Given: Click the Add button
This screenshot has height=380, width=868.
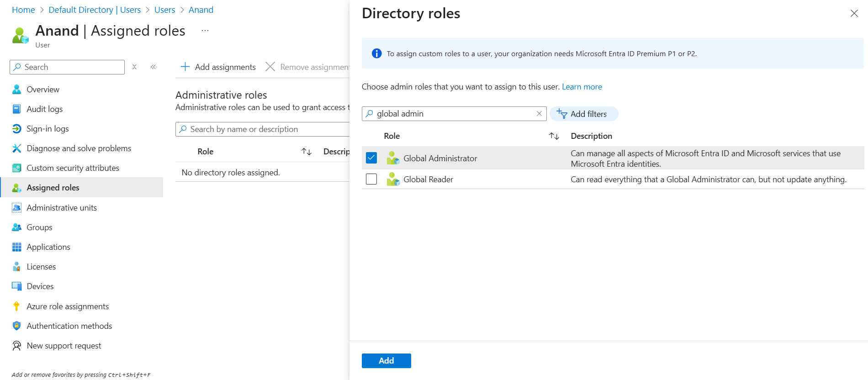Looking at the screenshot, I should (x=386, y=361).
